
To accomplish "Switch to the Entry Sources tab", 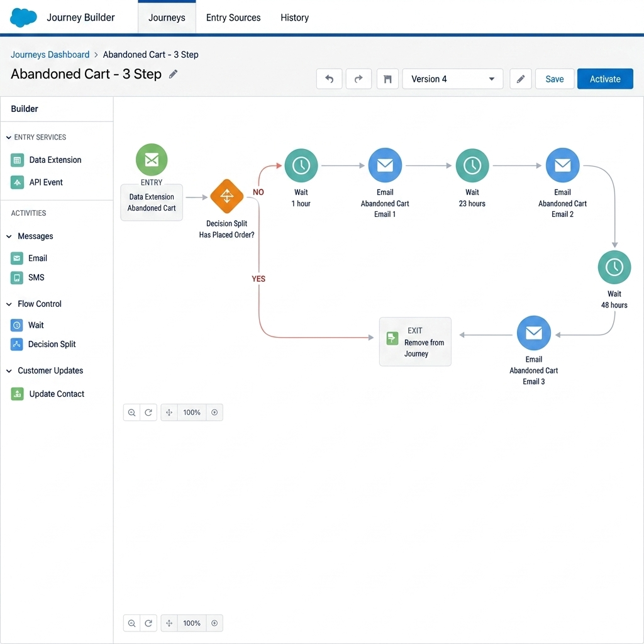I will [233, 18].
